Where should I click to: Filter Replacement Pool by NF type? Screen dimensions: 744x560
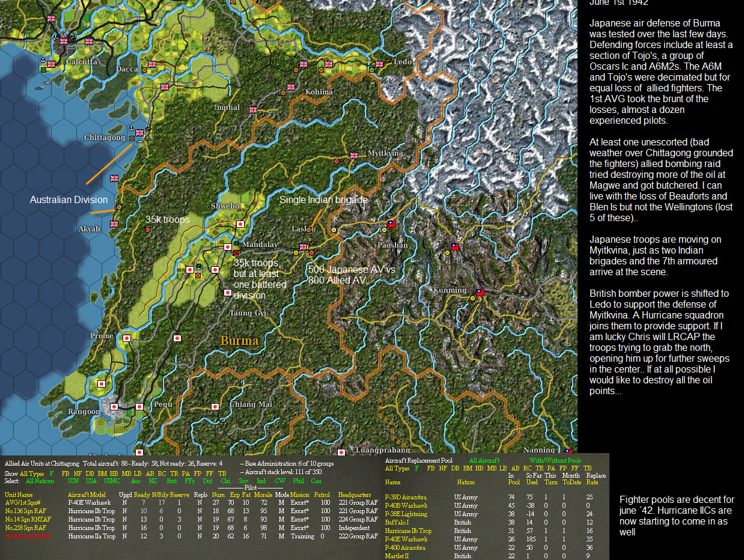tap(442, 468)
